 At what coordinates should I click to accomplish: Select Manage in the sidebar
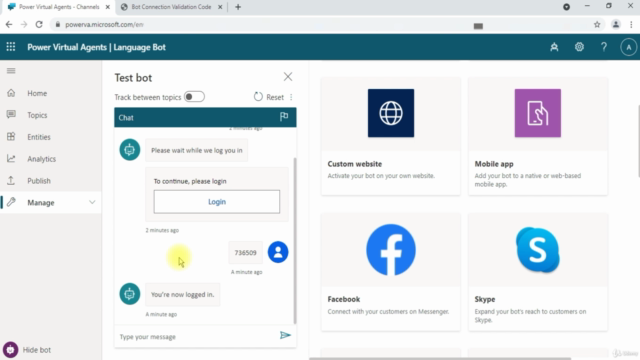40,202
